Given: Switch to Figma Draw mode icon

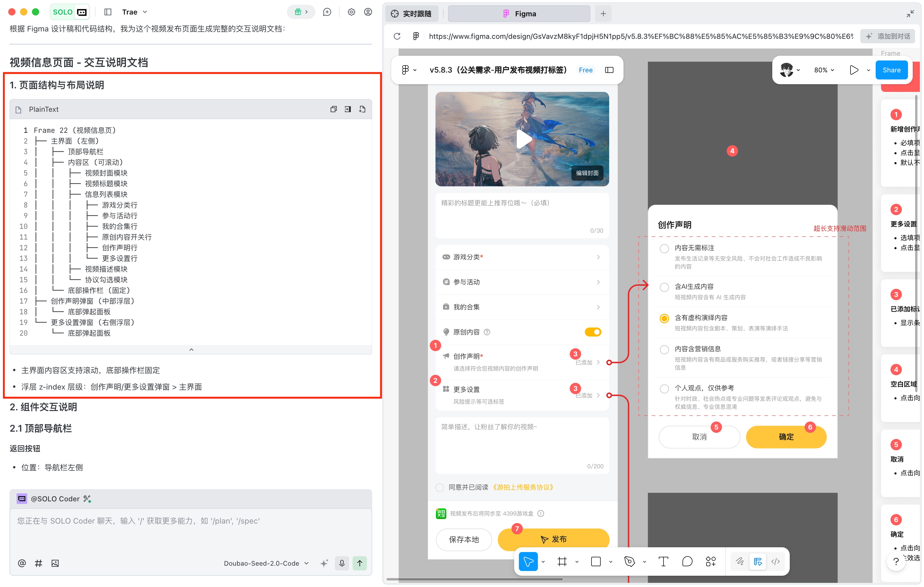Looking at the screenshot, I should pos(739,562).
